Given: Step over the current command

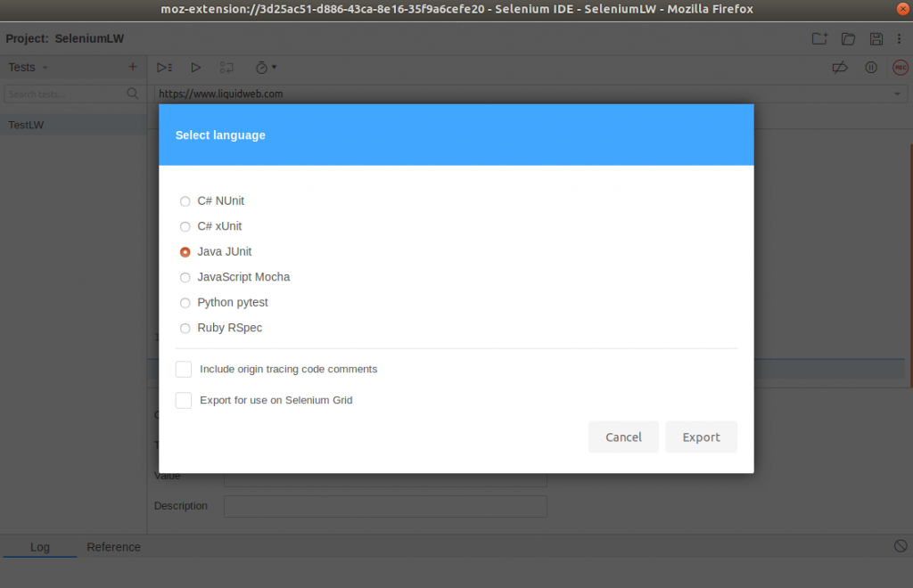Looking at the screenshot, I should click(x=226, y=67).
